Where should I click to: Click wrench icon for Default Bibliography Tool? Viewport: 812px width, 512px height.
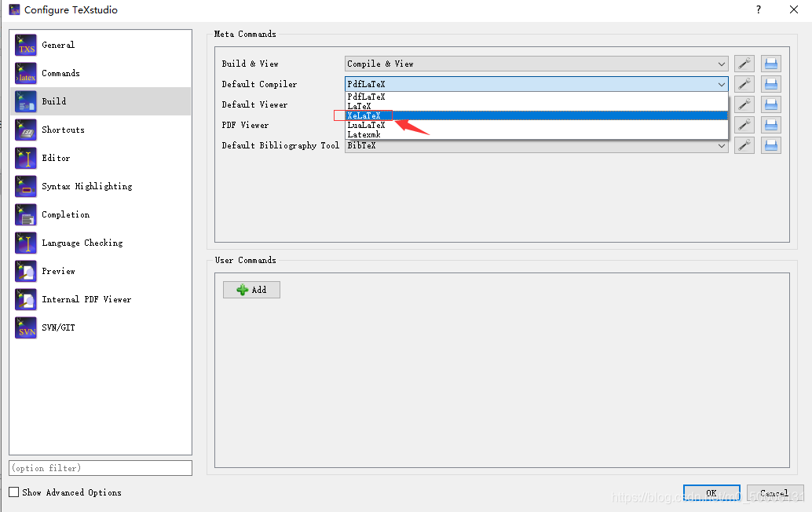(744, 145)
